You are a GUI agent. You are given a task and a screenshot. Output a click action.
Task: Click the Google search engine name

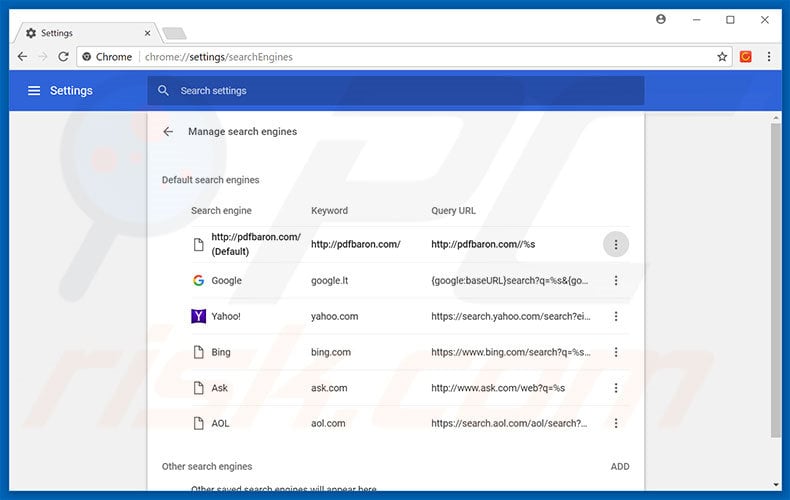pos(226,281)
